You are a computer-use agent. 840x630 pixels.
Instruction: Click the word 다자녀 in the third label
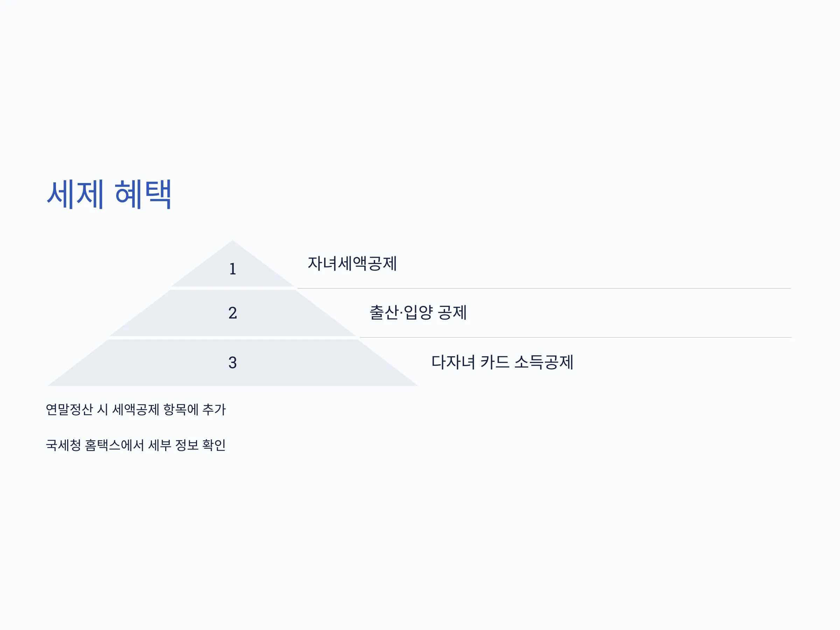[x=453, y=362]
